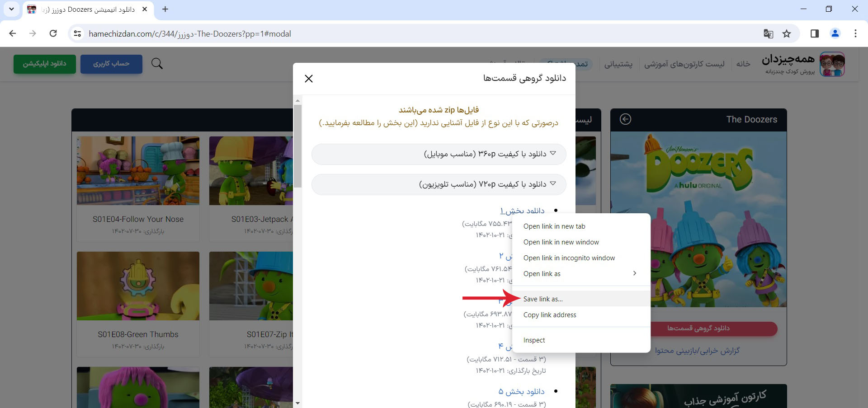Click the modal scrollbar down arrow
The image size is (868, 408).
coord(297,403)
